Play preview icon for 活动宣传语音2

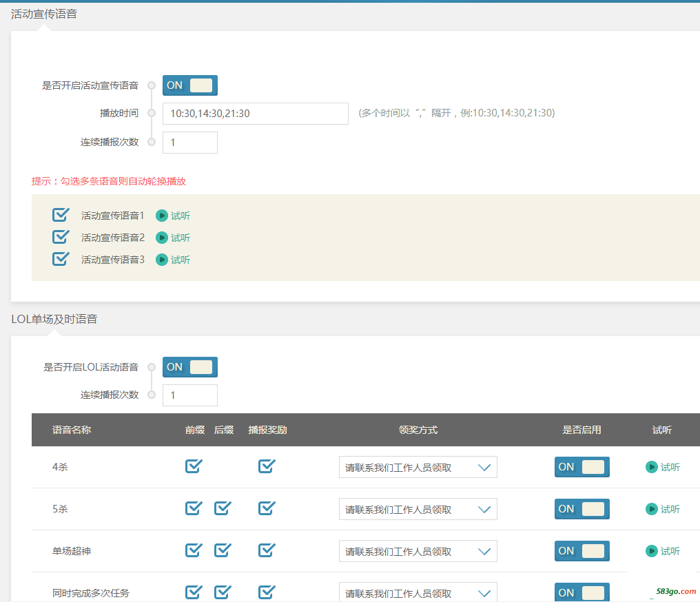tap(162, 238)
